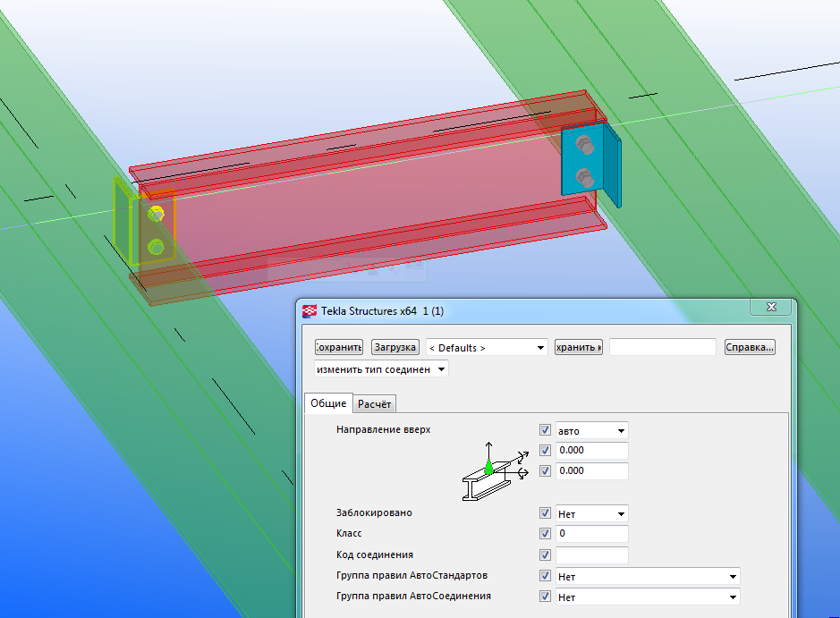This screenshot has width=840, height=618.
Task: Toggle the Код соединения checkbox
Action: (545, 555)
